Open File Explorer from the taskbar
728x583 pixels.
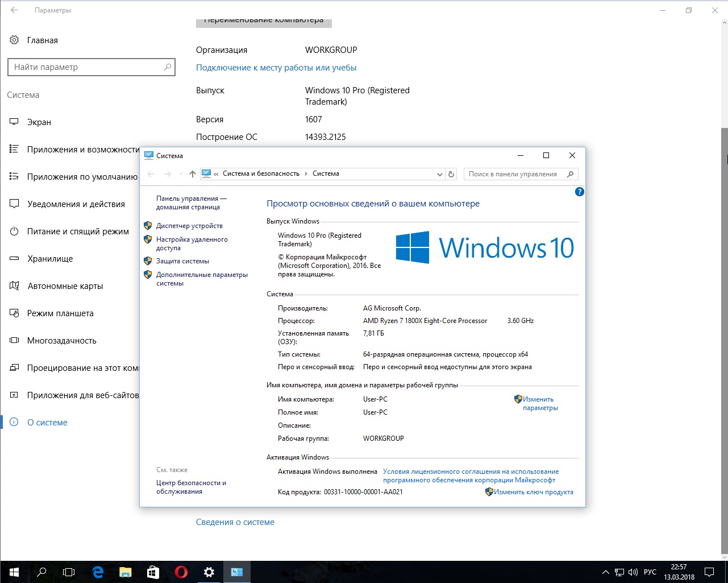tap(125, 572)
